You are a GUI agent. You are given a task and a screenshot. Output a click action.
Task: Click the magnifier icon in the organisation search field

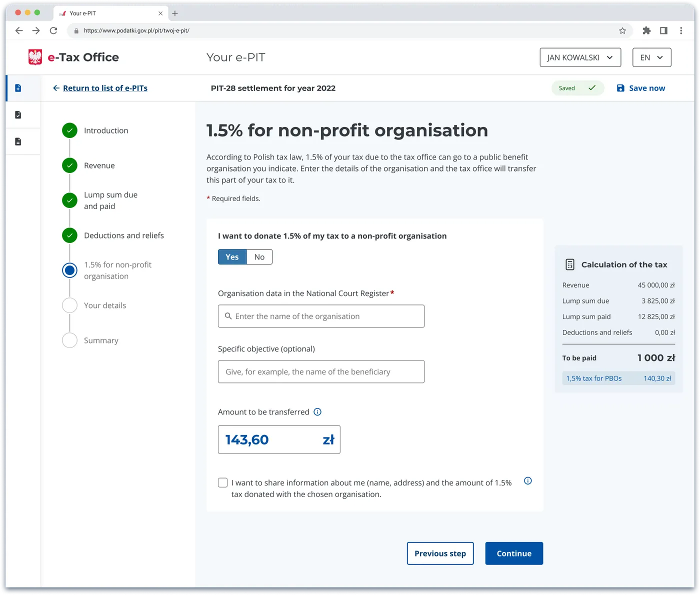click(228, 316)
